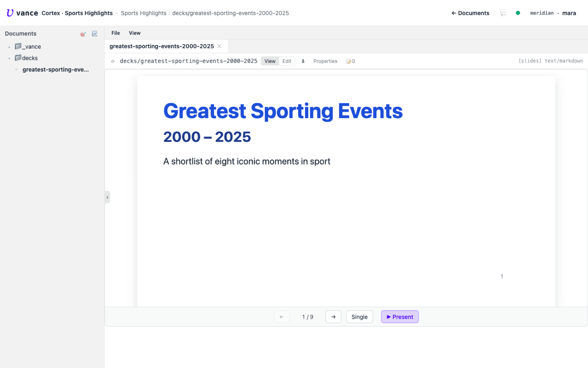The height and width of the screenshot is (368, 588).
Task: Open the notes counter icon showing 0
Action: point(350,61)
